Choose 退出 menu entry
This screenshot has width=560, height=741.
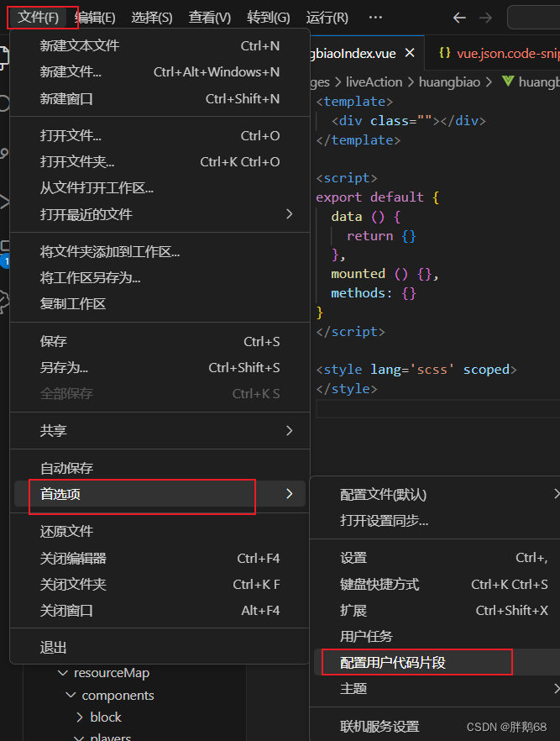(x=160, y=648)
